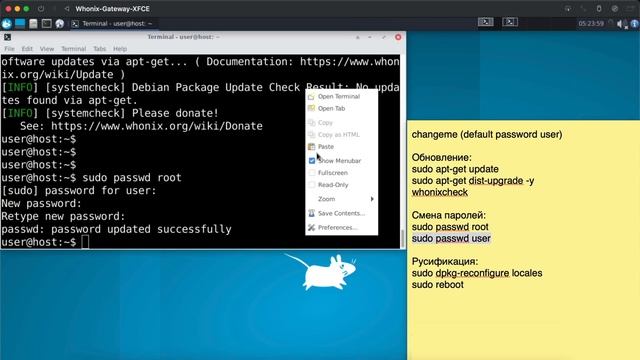Open the web browser globe launcher
Screen dimensions: 640x360
click(60, 24)
